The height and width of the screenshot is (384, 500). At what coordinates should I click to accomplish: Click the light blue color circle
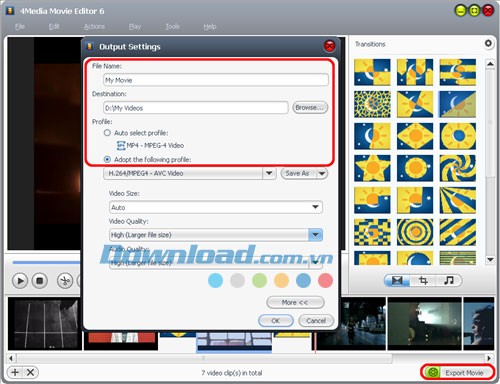tap(215, 280)
